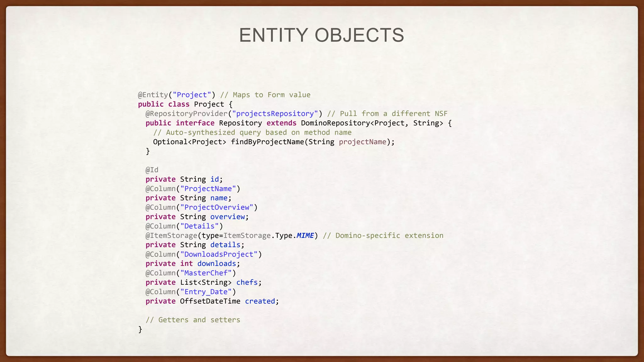Click the @RepositoryProvider("projectsRepository") annotation
Image resolution: width=644 pixels, height=362 pixels.
[x=234, y=114]
